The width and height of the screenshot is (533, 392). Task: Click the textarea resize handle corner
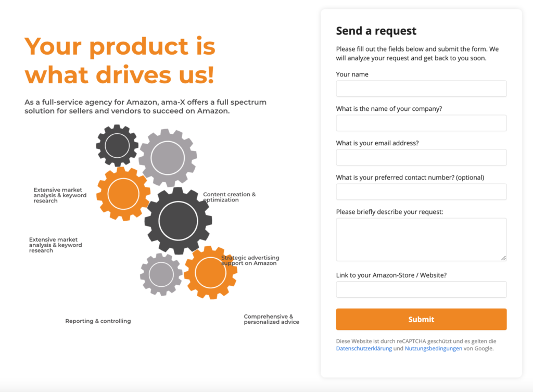(503, 258)
